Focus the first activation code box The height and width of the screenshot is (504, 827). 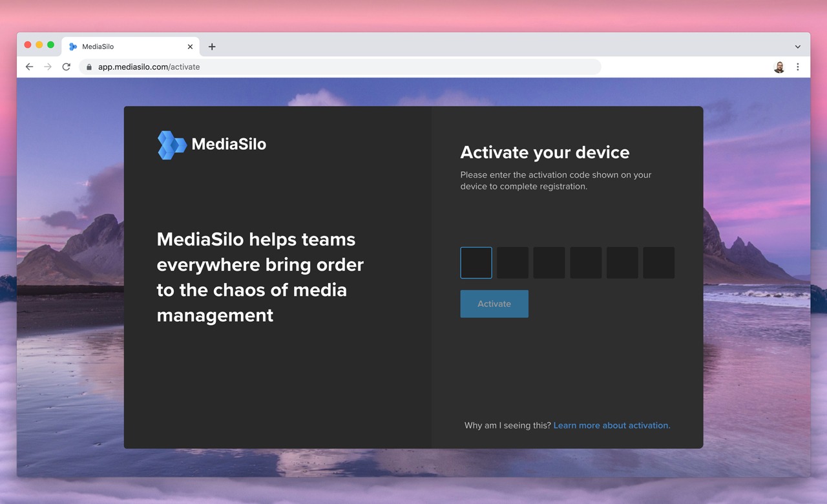coord(476,262)
